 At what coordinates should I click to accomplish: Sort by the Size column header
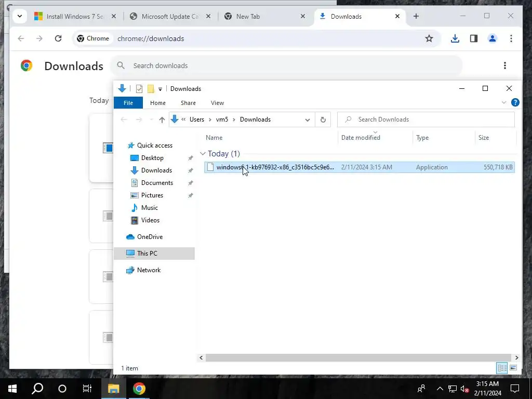pyautogui.click(x=496, y=137)
